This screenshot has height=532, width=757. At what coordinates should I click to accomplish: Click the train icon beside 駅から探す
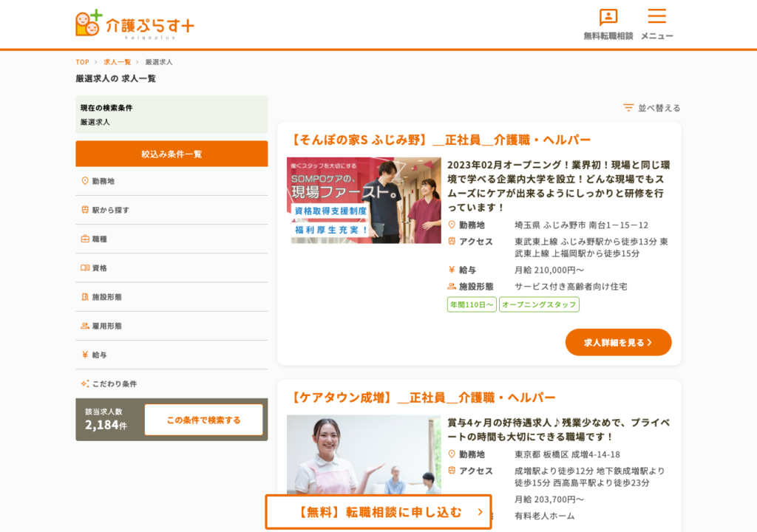point(85,210)
